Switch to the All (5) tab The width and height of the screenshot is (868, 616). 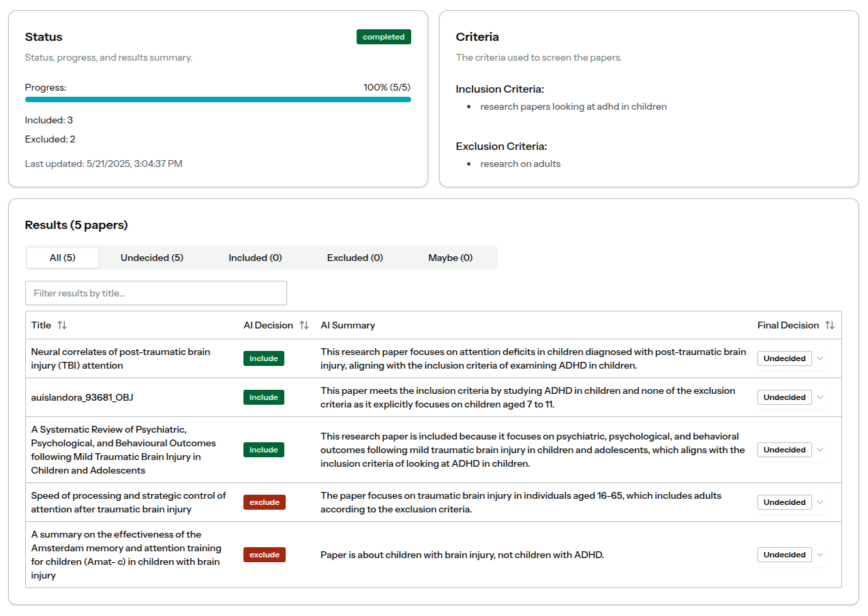pyautogui.click(x=63, y=258)
